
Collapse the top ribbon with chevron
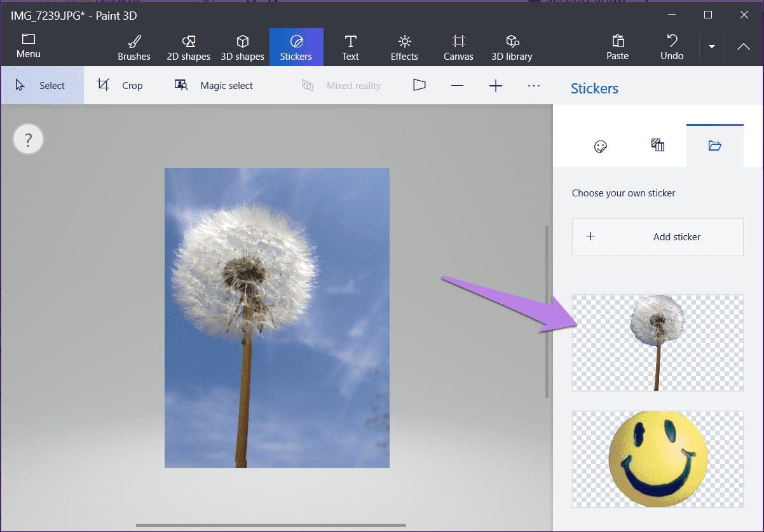(743, 47)
